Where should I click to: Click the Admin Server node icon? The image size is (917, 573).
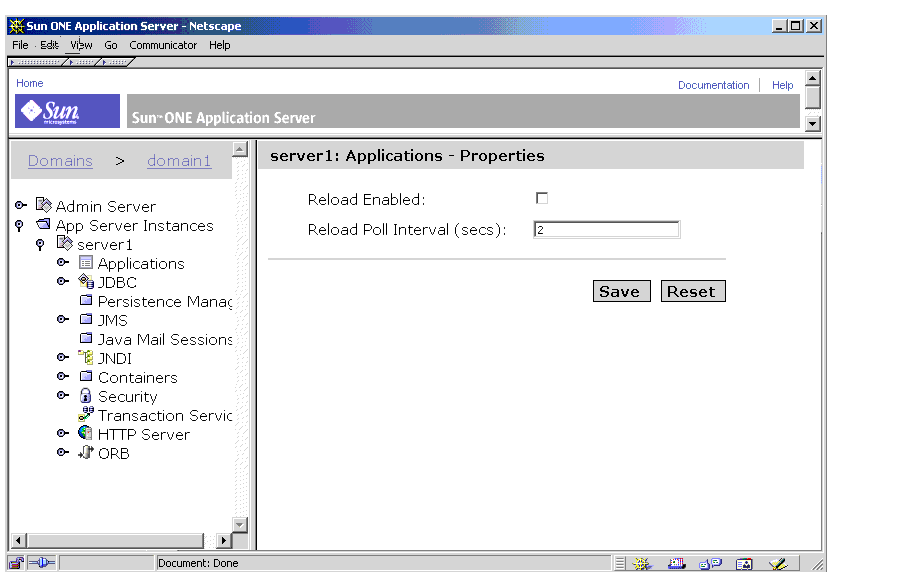[x=43, y=205]
